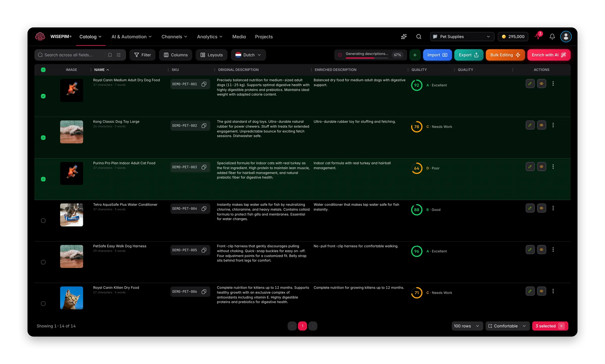The image size is (605, 364).
Task: Open the advanced search sliders icon
Action: click(119, 55)
